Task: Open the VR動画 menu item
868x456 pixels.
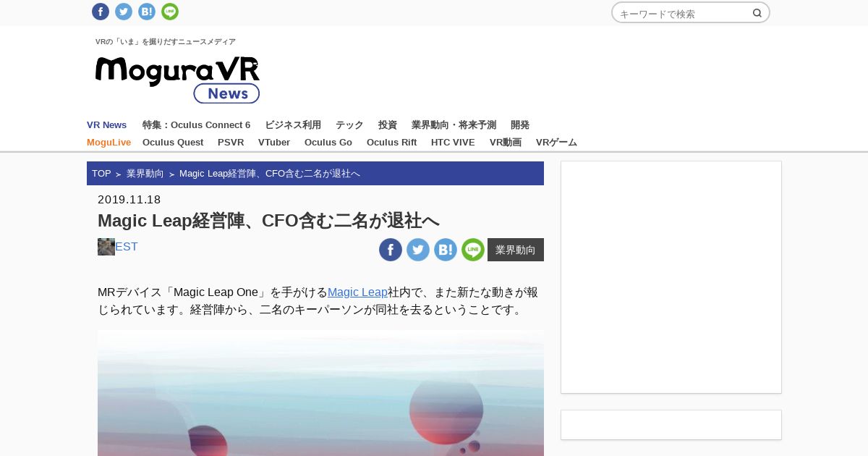Action: tap(506, 142)
